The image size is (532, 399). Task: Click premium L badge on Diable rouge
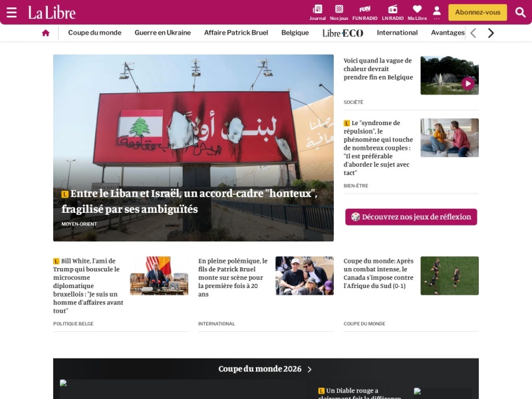321,391
